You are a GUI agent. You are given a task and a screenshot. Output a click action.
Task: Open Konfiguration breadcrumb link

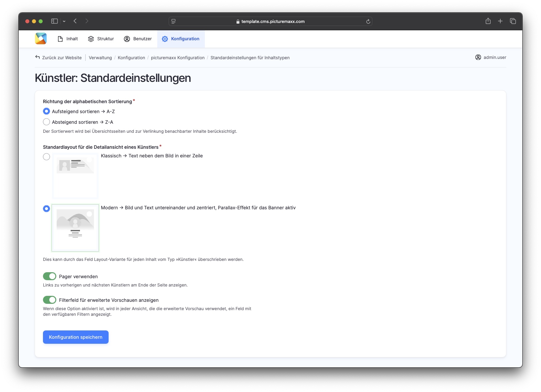131,58
